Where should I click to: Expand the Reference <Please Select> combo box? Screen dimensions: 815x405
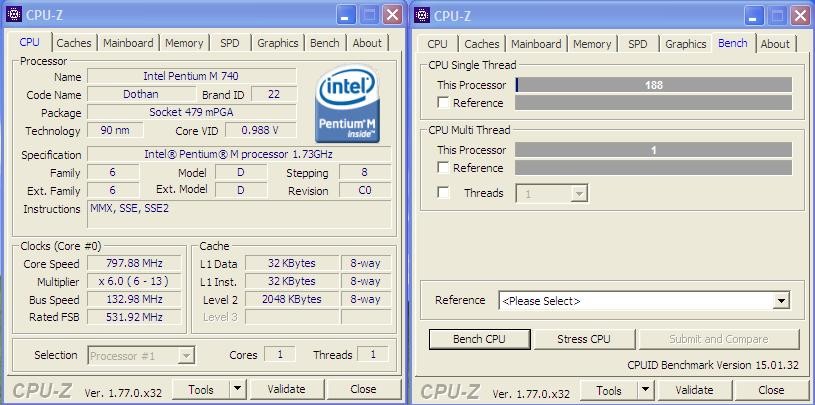(x=781, y=301)
